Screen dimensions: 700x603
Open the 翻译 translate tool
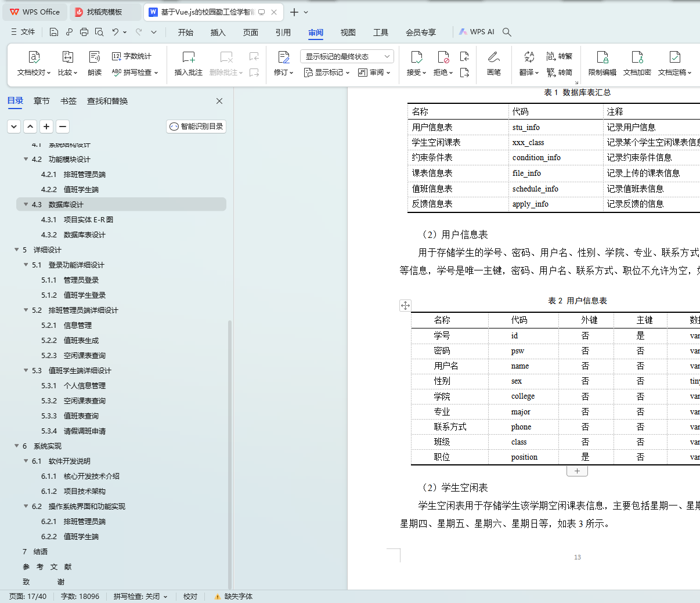click(x=529, y=63)
